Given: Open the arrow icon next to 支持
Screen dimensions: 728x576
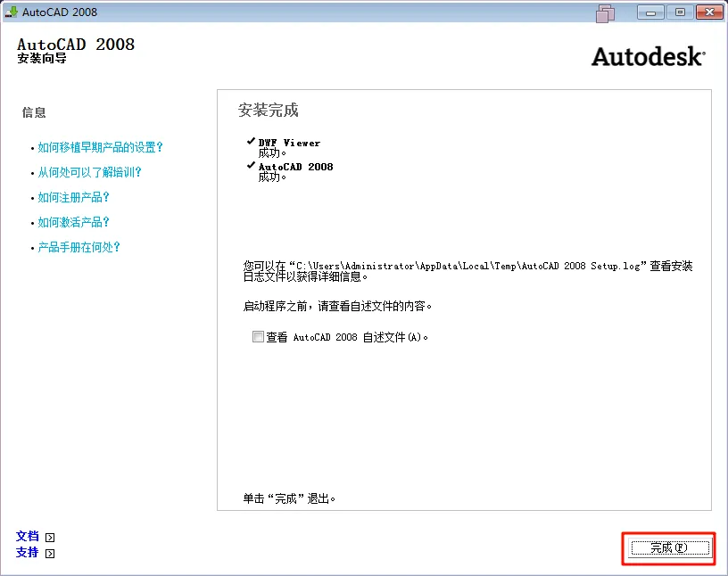Looking at the screenshot, I should (x=50, y=553).
